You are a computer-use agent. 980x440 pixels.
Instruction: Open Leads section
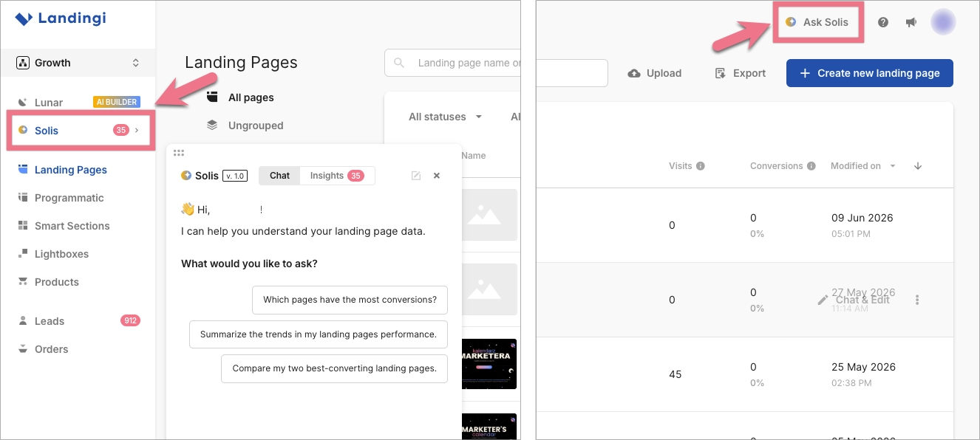pos(50,321)
